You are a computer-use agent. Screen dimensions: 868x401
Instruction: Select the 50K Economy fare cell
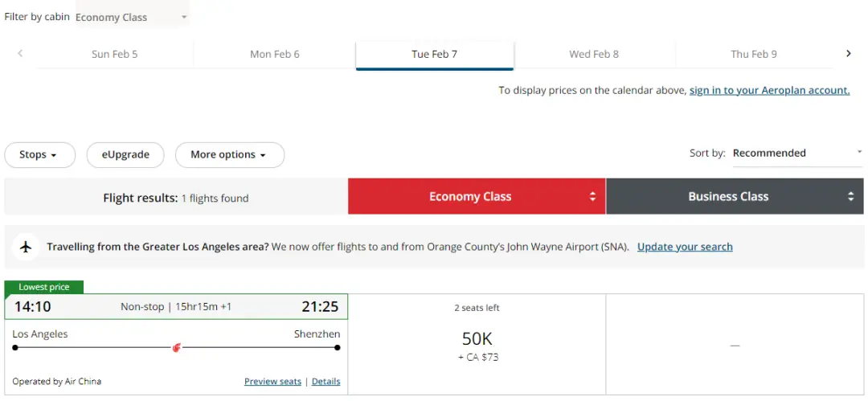click(477, 344)
